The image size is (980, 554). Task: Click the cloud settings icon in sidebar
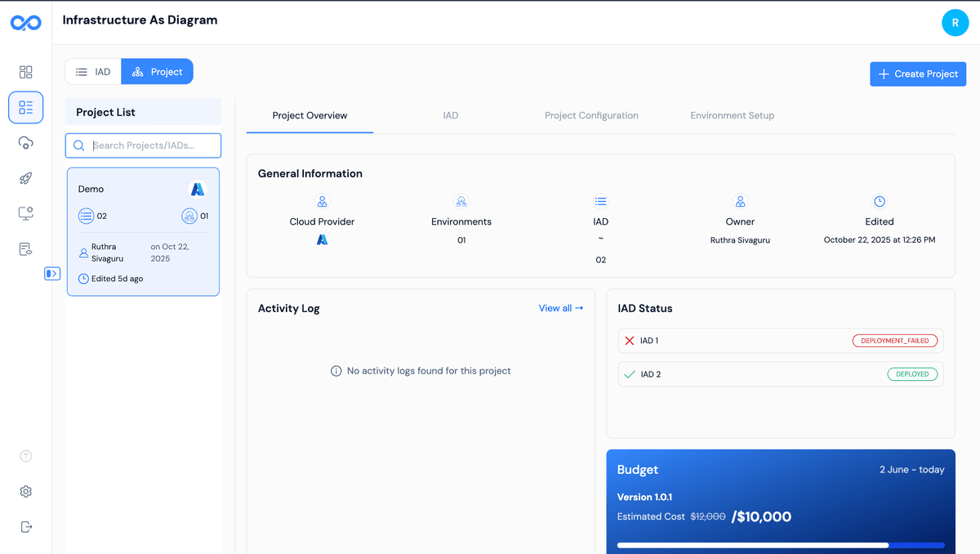25,142
